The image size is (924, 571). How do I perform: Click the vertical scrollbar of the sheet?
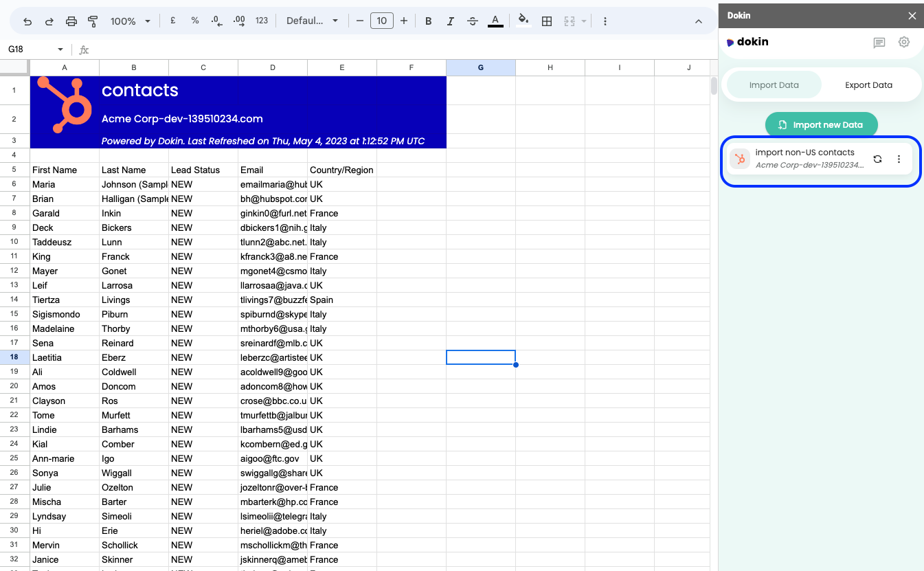714,86
